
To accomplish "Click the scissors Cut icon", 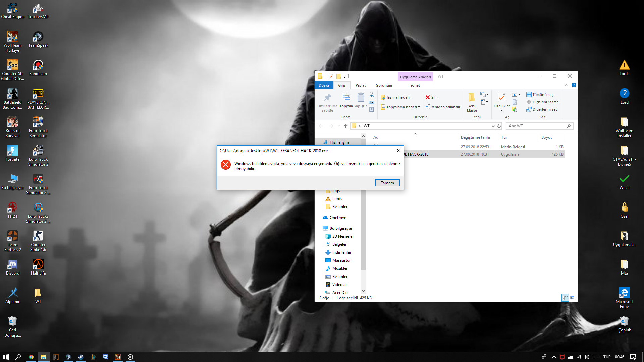I will (x=372, y=95).
